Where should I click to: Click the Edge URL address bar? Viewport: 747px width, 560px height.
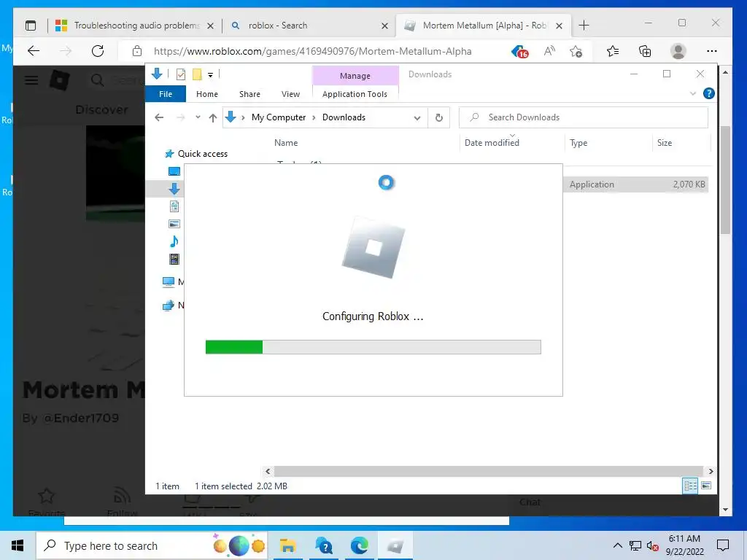click(x=312, y=51)
